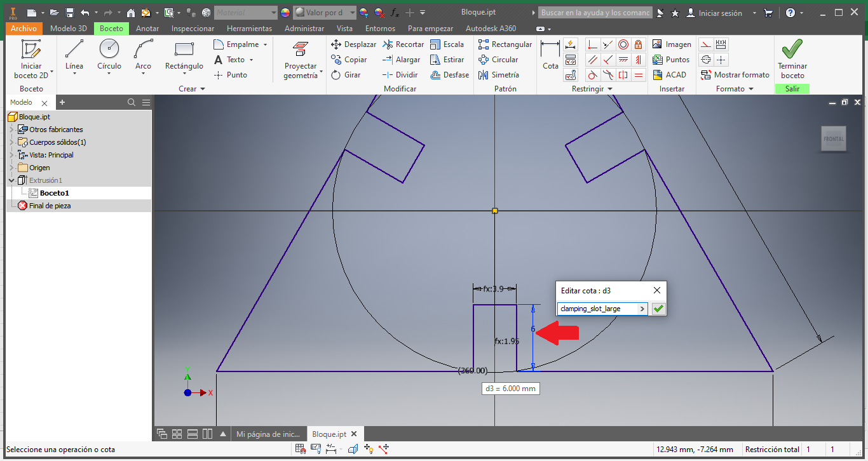Switch to Mi página de inicio document tab

(x=268, y=434)
